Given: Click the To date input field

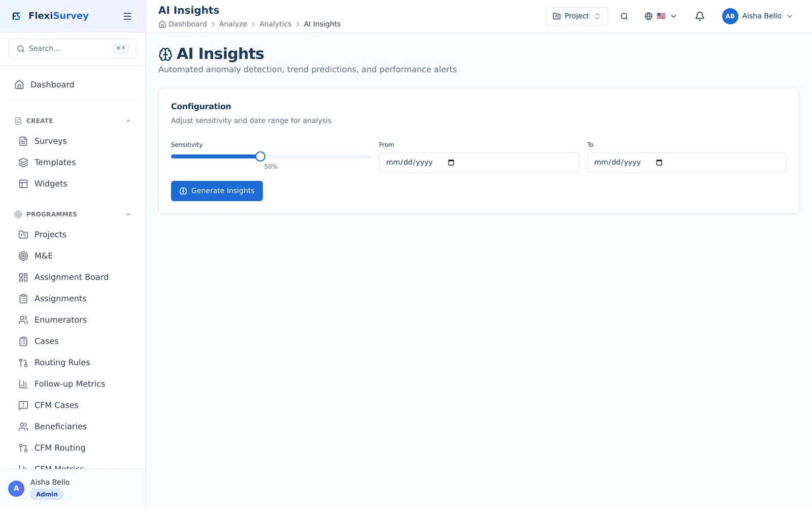Looking at the screenshot, I should pyautogui.click(x=687, y=163).
